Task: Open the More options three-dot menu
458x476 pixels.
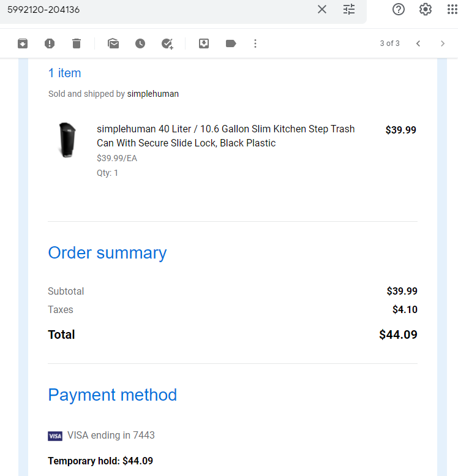Action: tap(255, 43)
